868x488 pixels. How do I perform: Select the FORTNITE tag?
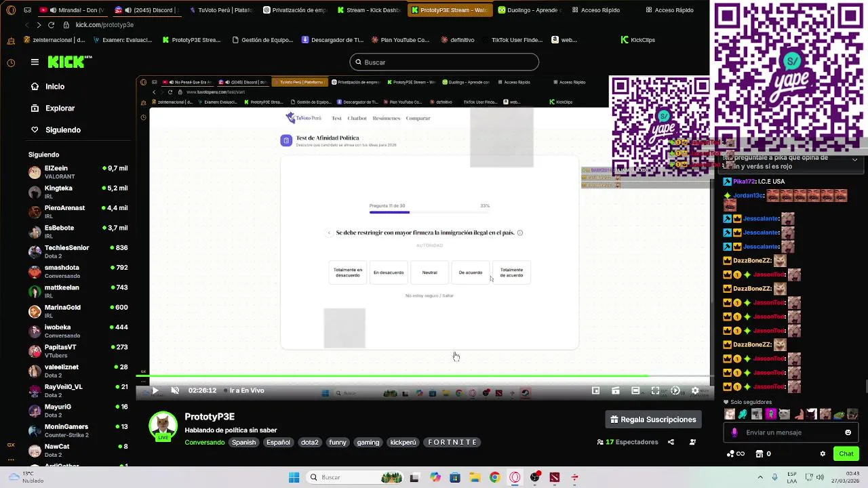452,442
